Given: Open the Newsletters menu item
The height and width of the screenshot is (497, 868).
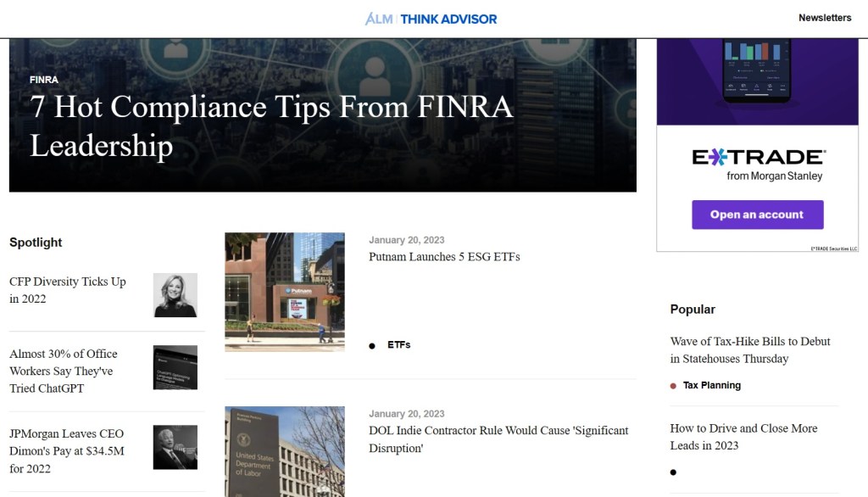Looking at the screenshot, I should pos(824,18).
